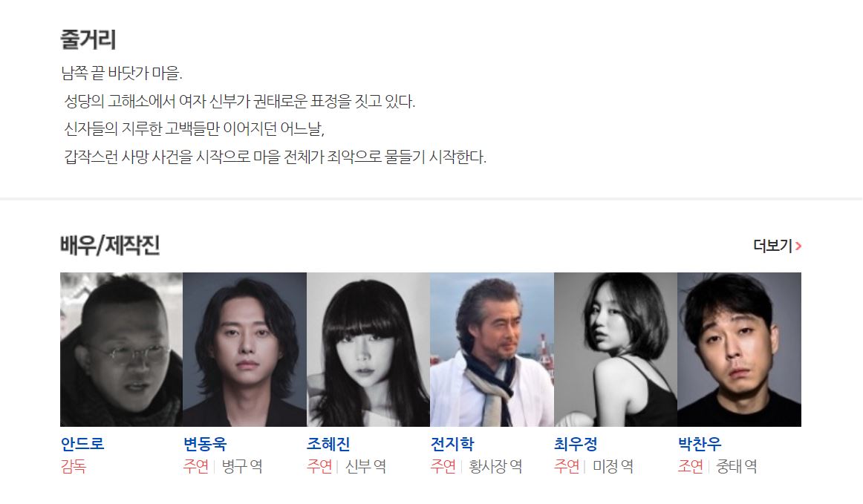Open actress 최우정's photo

[x=616, y=350]
